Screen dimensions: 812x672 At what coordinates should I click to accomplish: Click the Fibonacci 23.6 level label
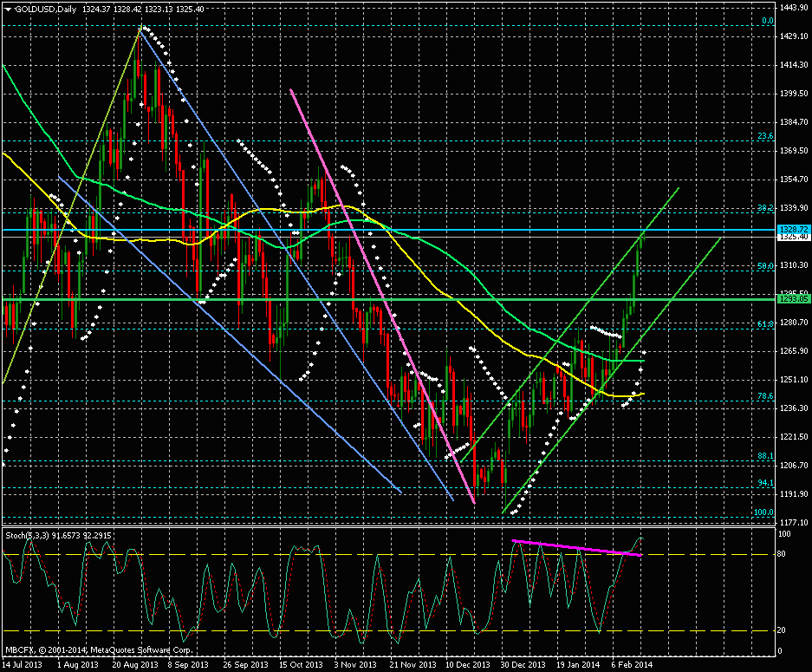[766, 136]
